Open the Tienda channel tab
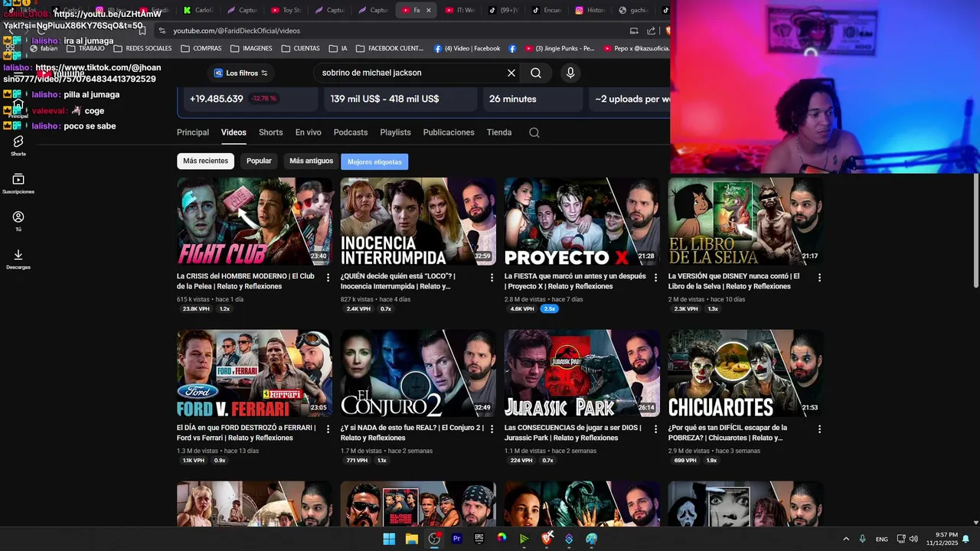 (499, 132)
